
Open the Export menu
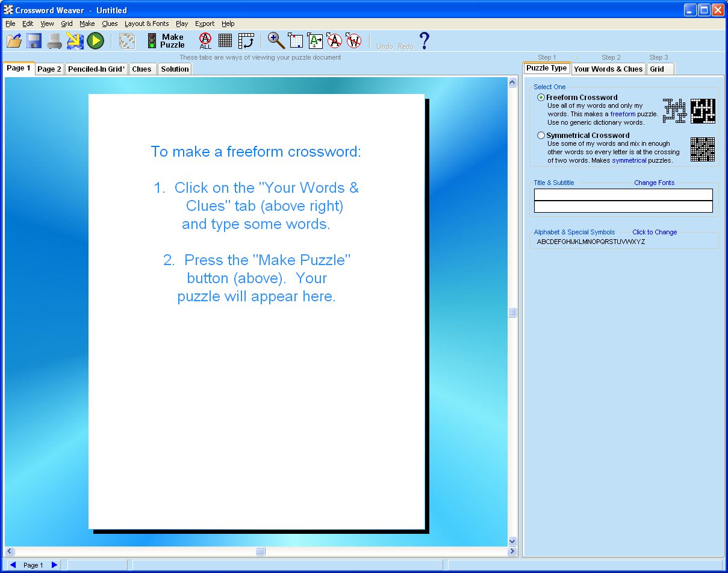(205, 24)
